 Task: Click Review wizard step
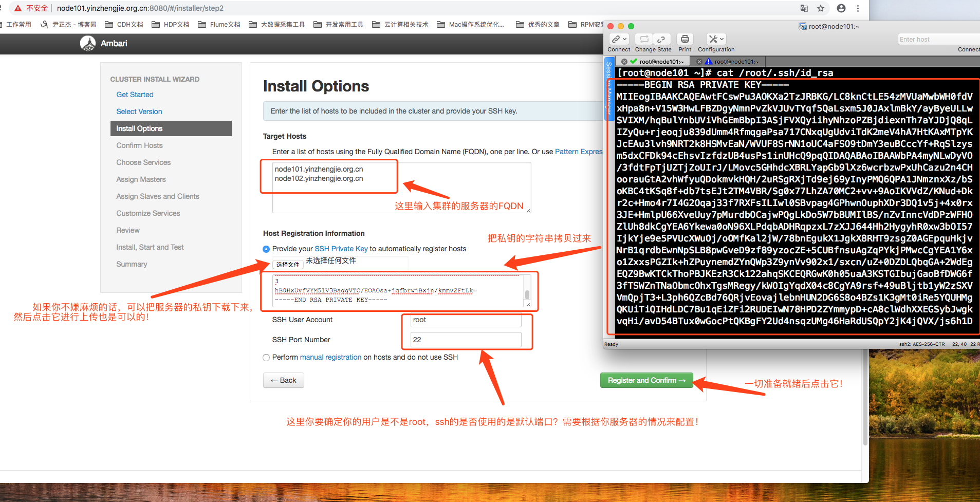[x=127, y=230]
